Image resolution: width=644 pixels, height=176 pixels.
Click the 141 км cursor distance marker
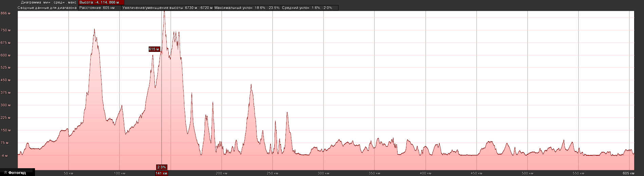[162, 173]
